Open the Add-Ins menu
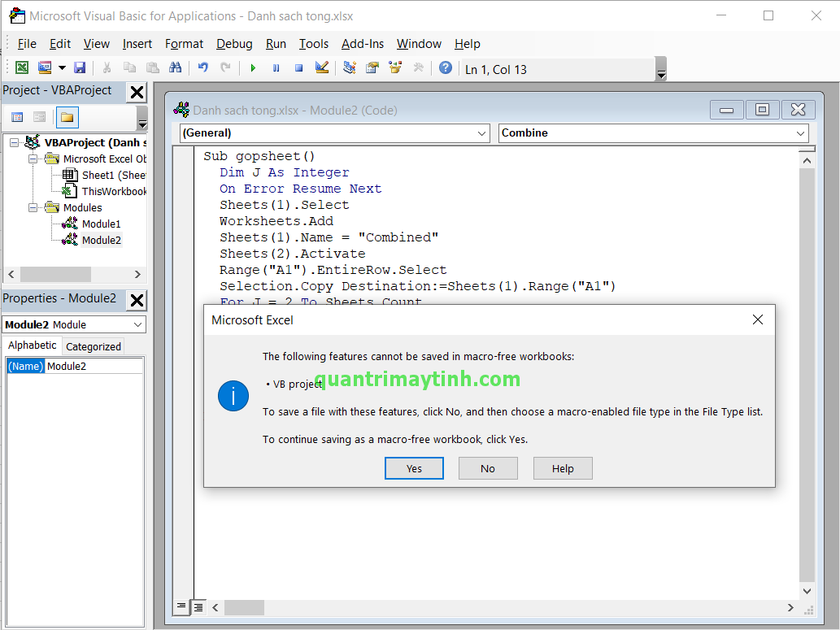 [x=363, y=44]
